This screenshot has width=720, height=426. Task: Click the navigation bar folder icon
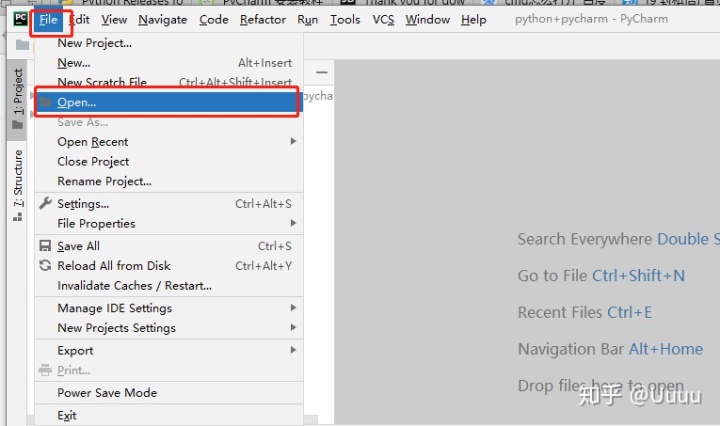[x=22, y=45]
